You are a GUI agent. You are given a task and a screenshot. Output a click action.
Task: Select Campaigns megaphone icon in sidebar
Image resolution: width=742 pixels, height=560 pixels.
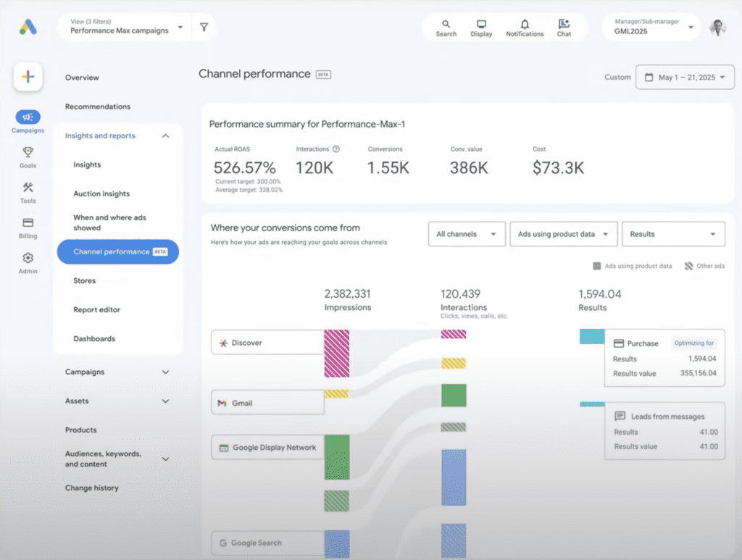pos(28,117)
